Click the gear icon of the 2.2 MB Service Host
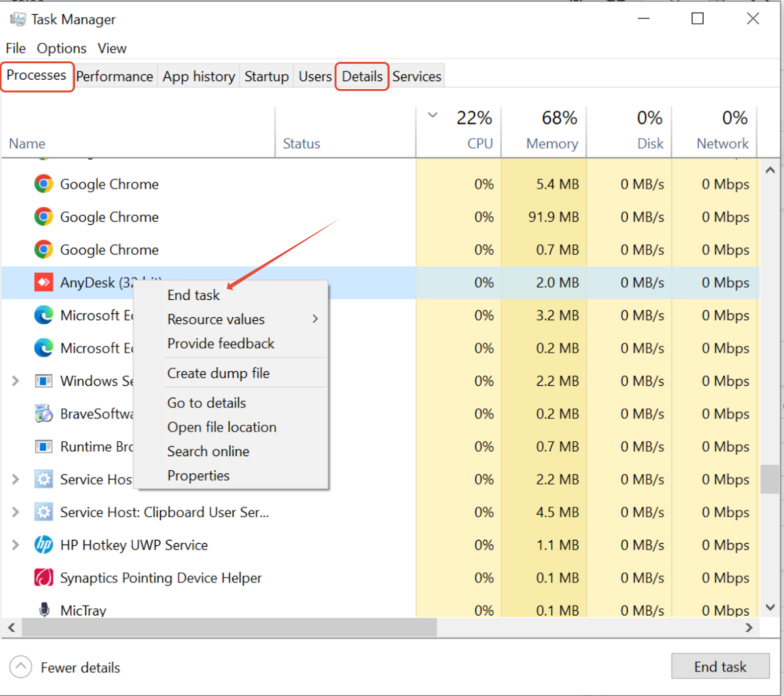 tap(44, 480)
